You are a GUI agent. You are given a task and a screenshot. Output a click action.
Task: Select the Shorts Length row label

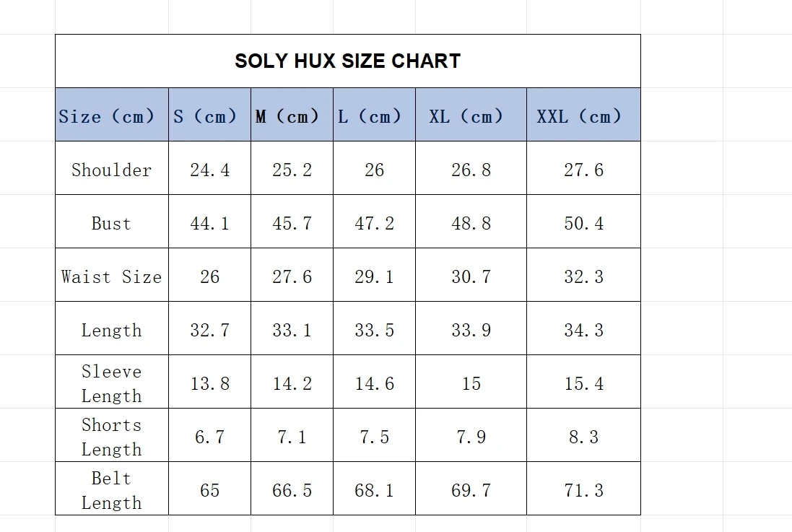coord(111,437)
